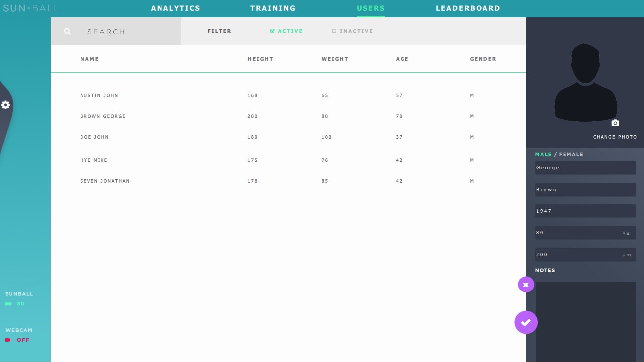Click Doe John's age 37
The width and height of the screenshot is (644, 362).
(x=399, y=137)
